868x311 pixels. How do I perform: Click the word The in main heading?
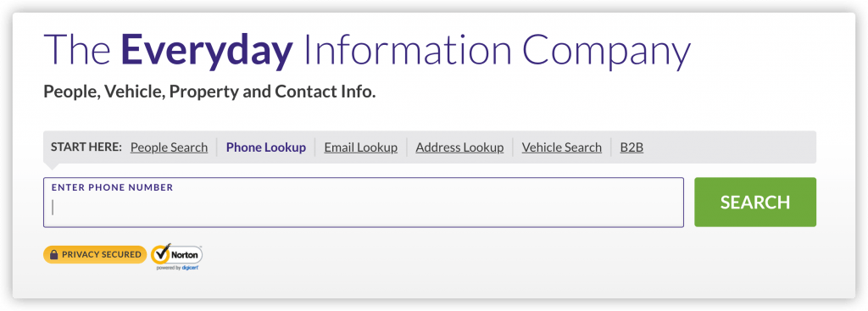click(77, 50)
